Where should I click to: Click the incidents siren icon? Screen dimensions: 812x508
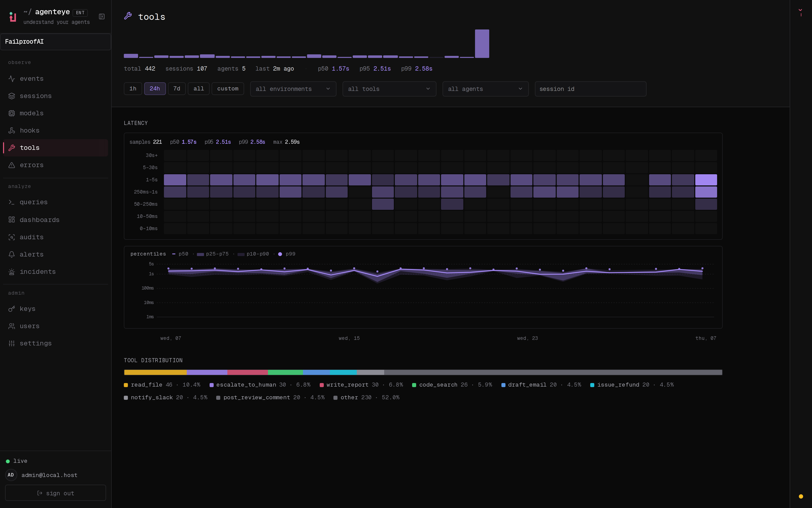[12, 272]
